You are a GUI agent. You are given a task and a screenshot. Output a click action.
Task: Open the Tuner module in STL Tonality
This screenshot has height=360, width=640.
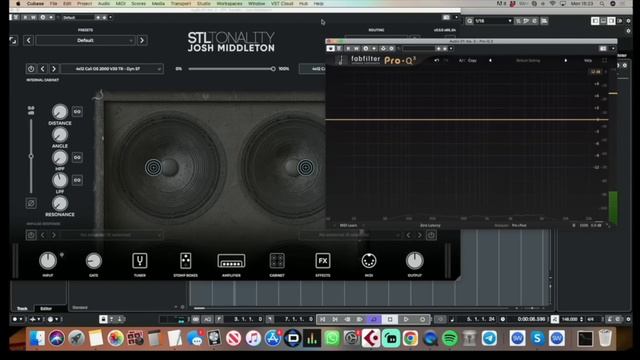coord(140,261)
